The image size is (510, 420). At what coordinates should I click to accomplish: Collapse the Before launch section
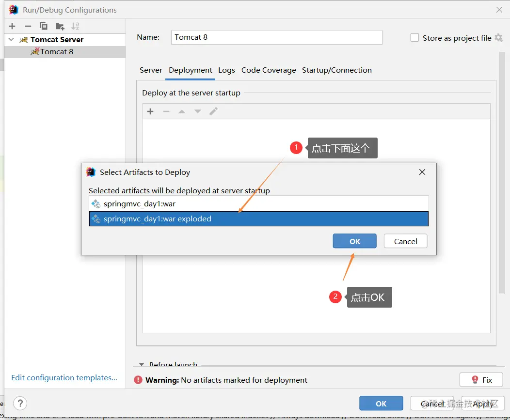[x=142, y=364]
